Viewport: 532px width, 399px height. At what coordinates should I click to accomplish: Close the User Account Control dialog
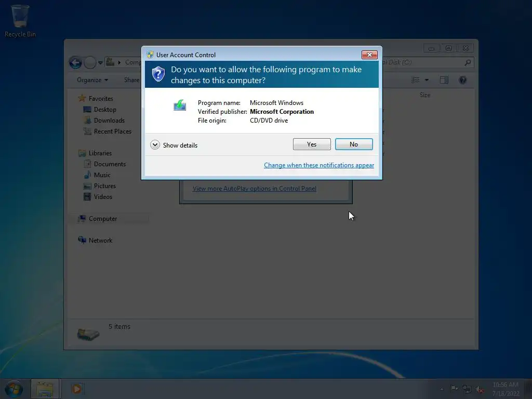click(x=369, y=55)
